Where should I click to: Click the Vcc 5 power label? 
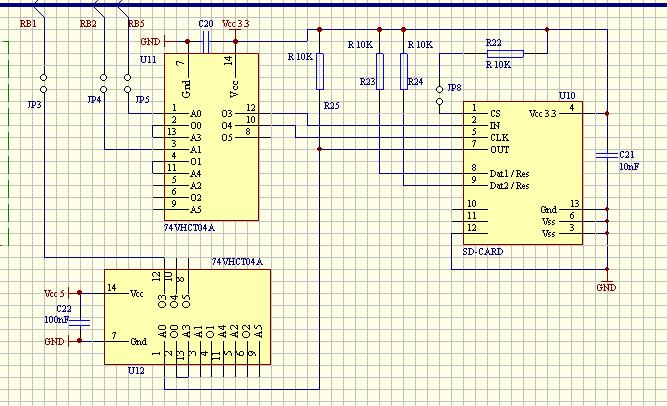pos(54,294)
